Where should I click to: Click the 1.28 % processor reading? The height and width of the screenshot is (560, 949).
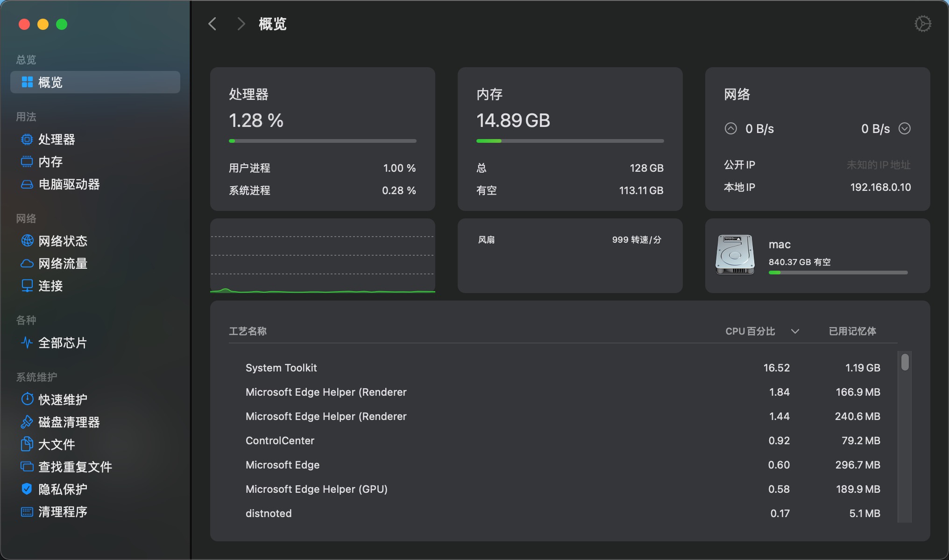[256, 120]
